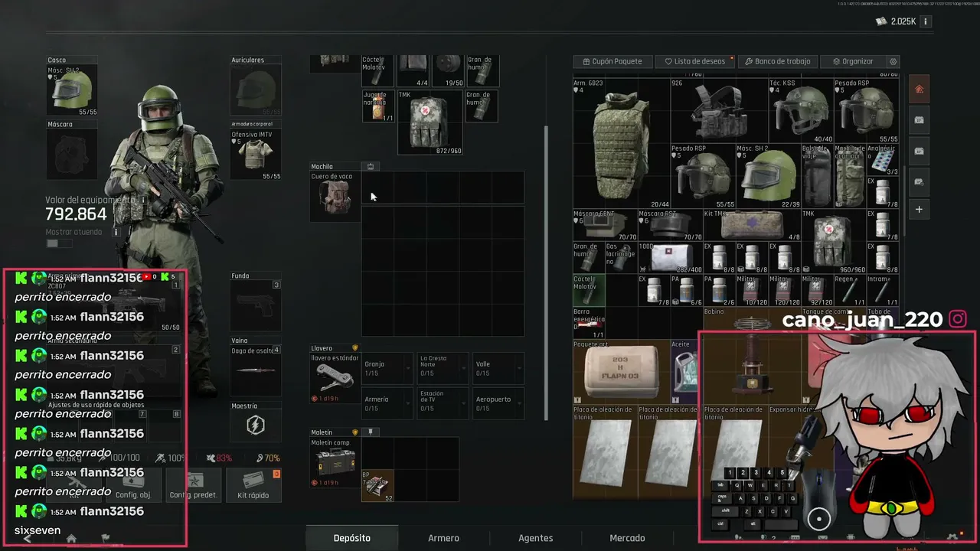Select the Arm. 6B23 body armor
This screenshot has width=980, height=551.
621,143
